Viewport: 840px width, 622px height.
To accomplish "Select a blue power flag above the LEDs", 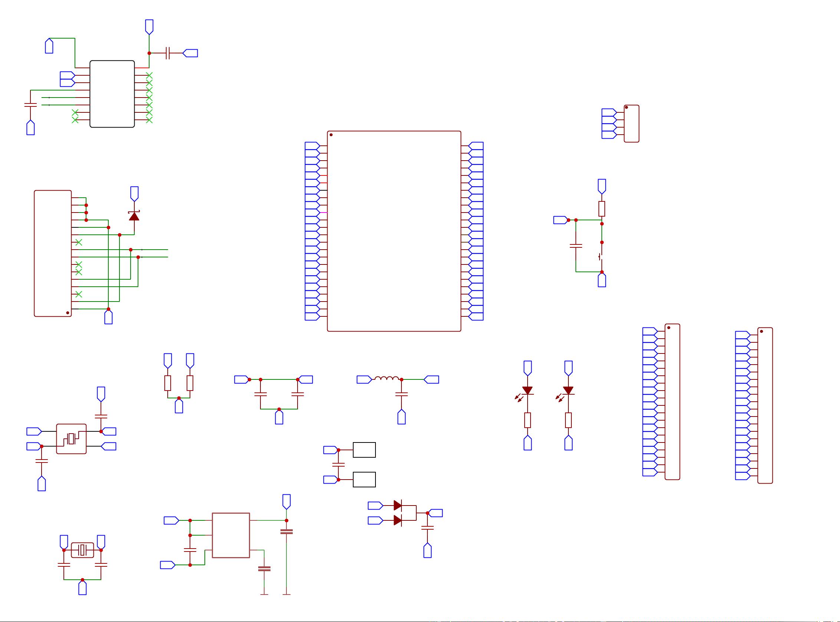I will click(527, 367).
